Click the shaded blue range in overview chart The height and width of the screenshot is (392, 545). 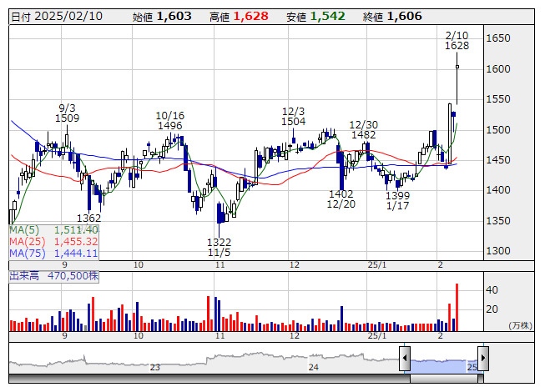[x=444, y=366]
